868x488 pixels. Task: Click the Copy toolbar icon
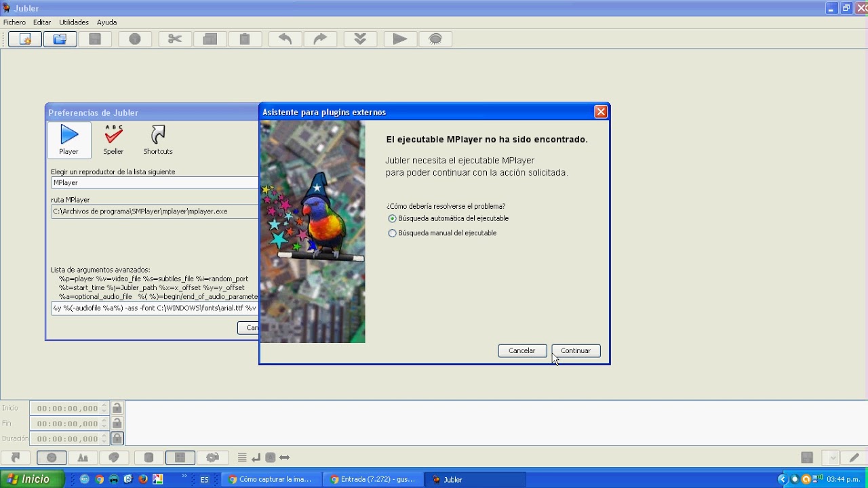[x=210, y=39]
